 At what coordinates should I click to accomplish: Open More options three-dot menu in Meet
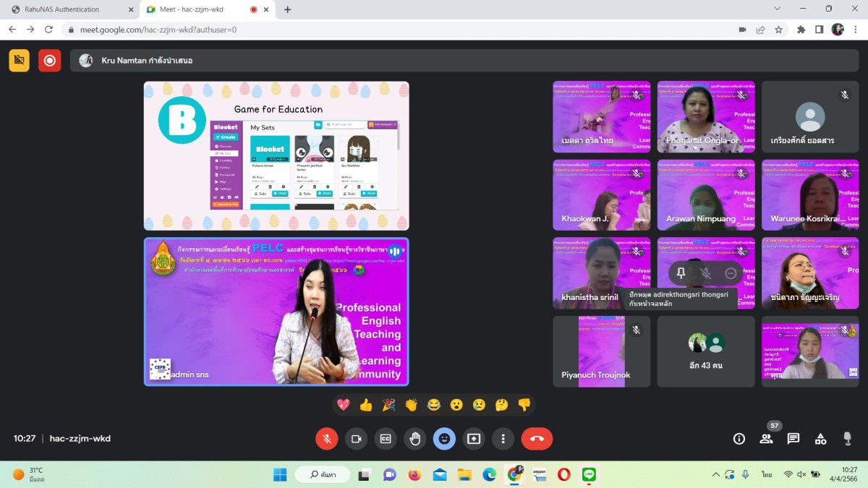click(x=503, y=438)
